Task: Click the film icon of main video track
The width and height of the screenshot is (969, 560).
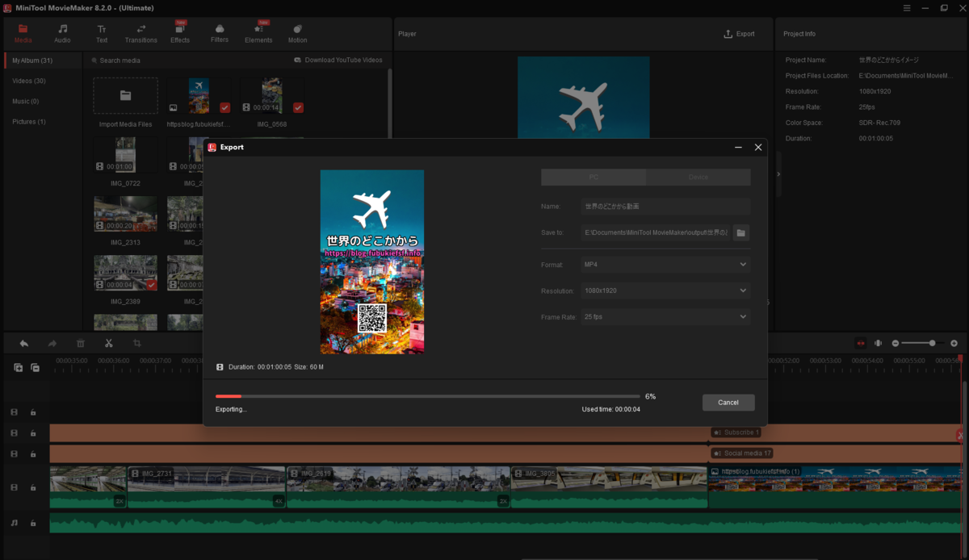Action: pyautogui.click(x=14, y=487)
